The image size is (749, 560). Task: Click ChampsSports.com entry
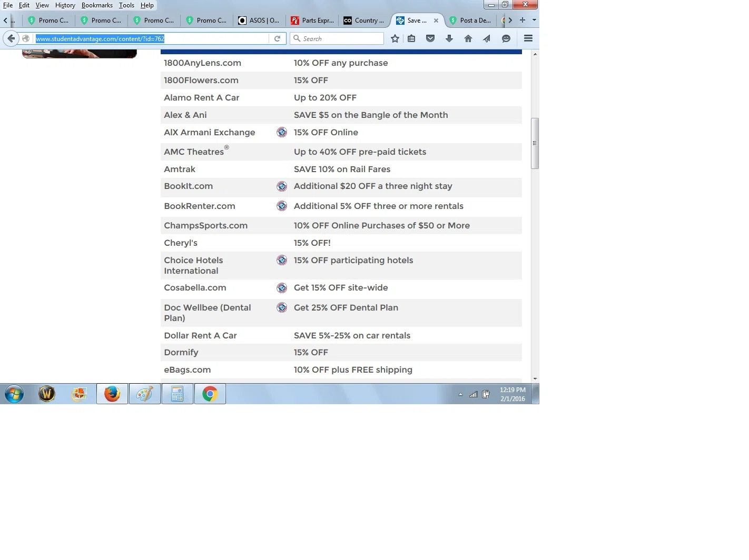(205, 225)
